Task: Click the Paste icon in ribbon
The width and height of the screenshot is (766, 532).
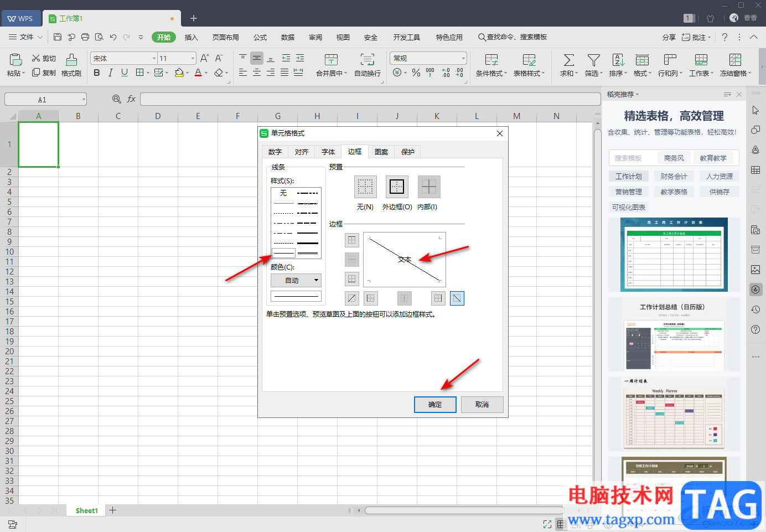Action: [16, 59]
